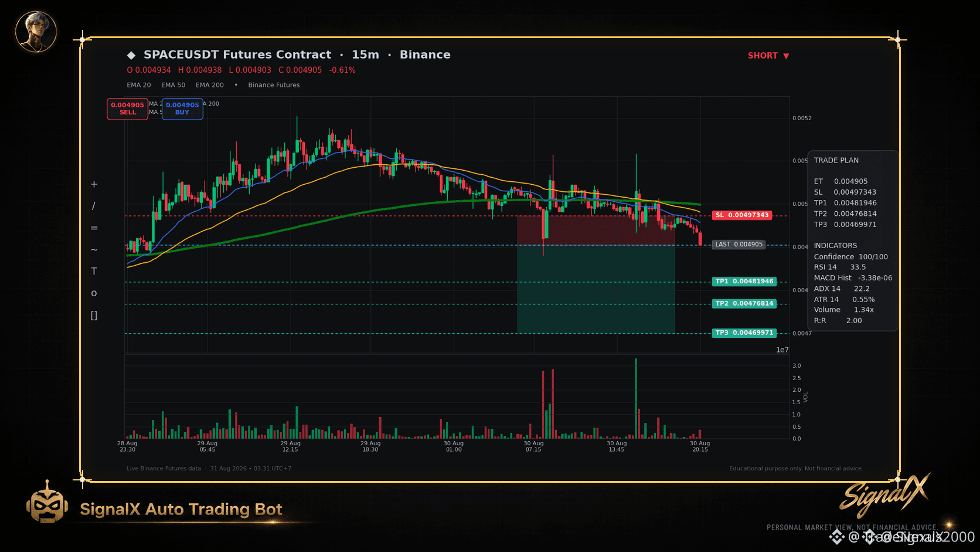
Task: Select the trend line slash tool
Action: pos(94,206)
